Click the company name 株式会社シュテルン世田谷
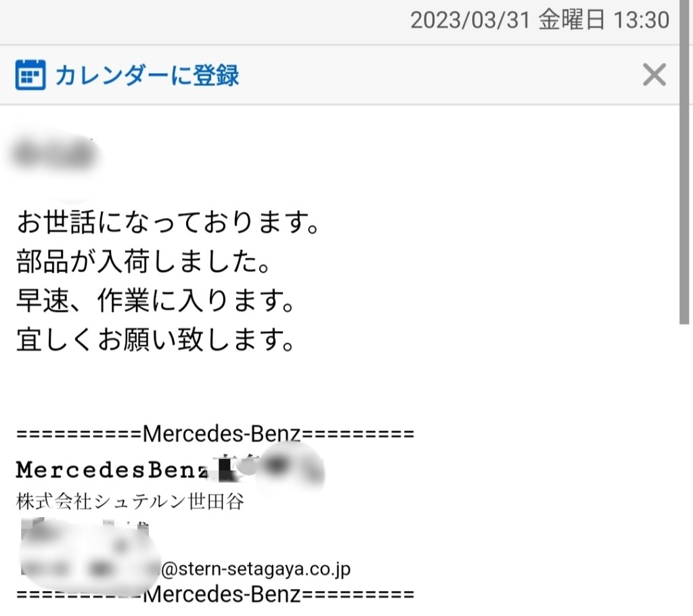Viewport: 693px width, 616px height. [130, 502]
